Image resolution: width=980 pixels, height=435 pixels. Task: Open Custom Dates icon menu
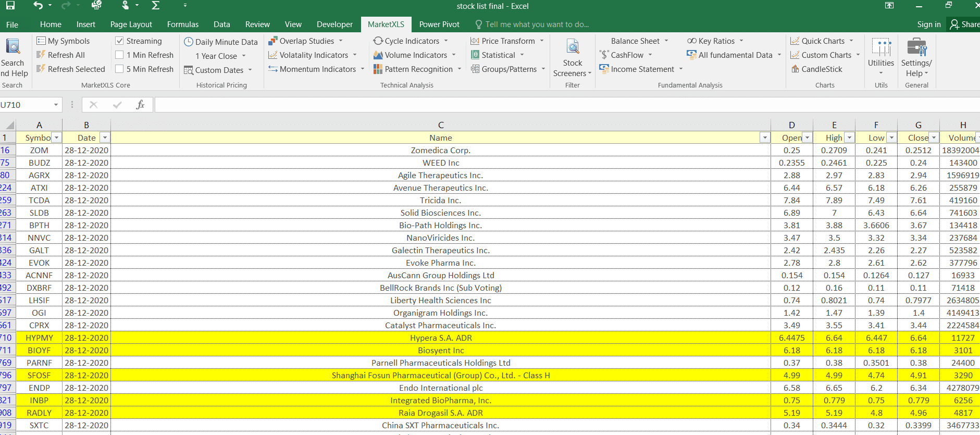(218, 70)
